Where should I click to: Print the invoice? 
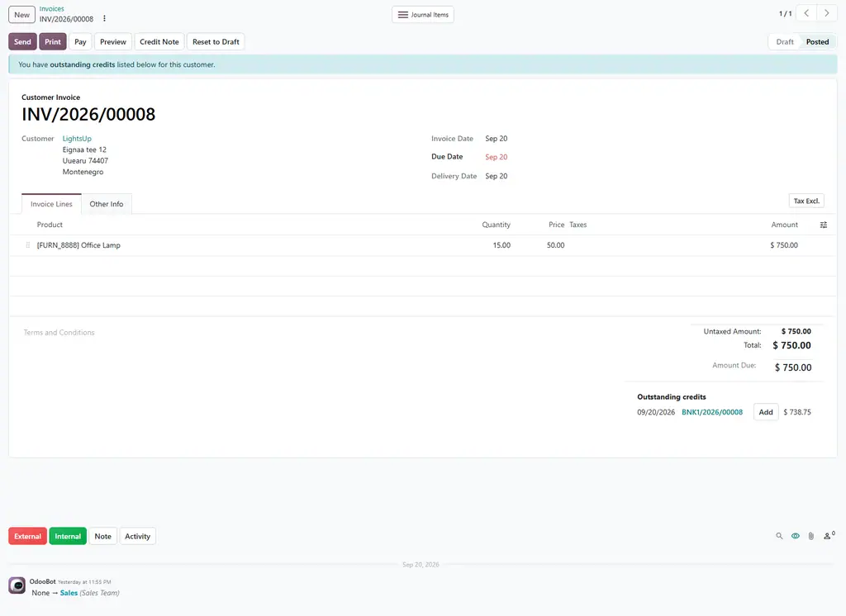53,41
